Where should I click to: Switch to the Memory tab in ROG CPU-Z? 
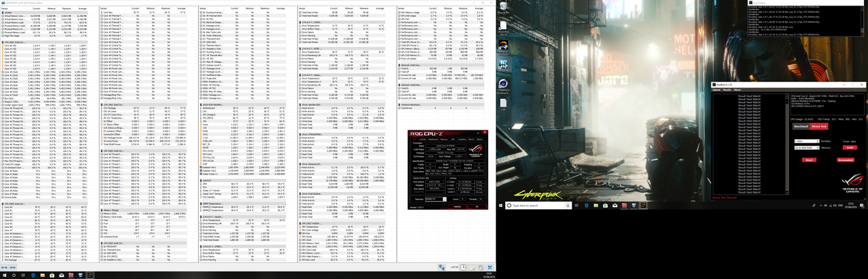coord(444,139)
